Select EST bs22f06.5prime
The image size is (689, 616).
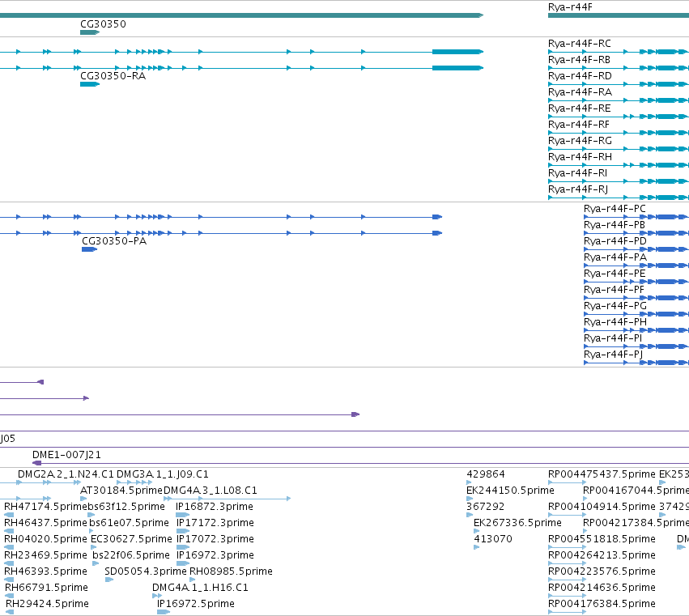pos(131,555)
